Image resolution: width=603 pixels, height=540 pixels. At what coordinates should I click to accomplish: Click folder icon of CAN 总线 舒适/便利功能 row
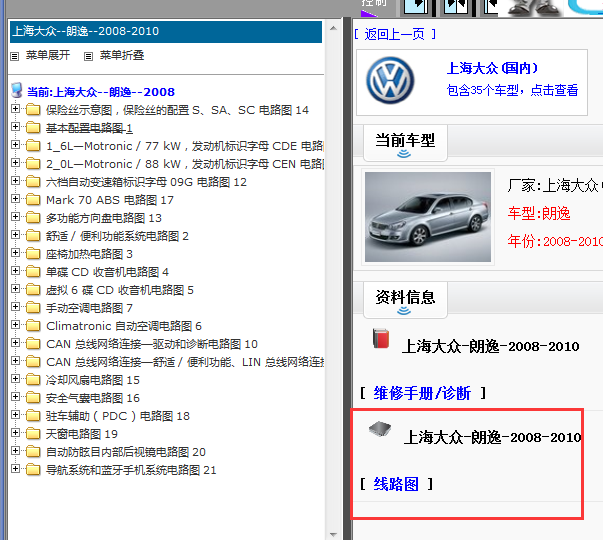point(33,362)
